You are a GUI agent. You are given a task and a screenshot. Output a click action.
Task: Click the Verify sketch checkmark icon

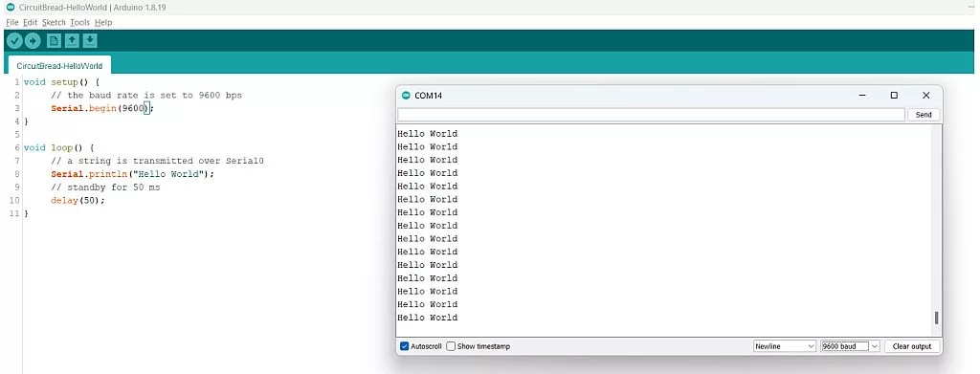pos(14,41)
